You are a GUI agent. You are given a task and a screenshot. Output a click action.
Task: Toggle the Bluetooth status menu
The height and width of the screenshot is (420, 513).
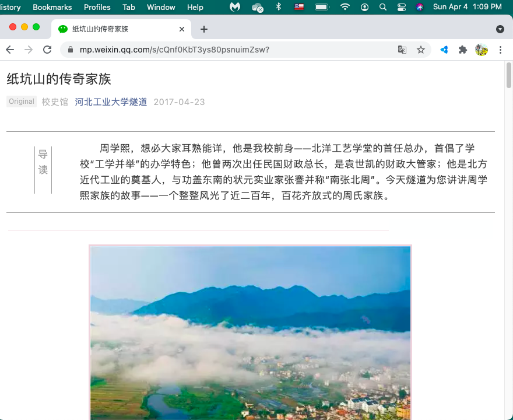click(x=279, y=7)
